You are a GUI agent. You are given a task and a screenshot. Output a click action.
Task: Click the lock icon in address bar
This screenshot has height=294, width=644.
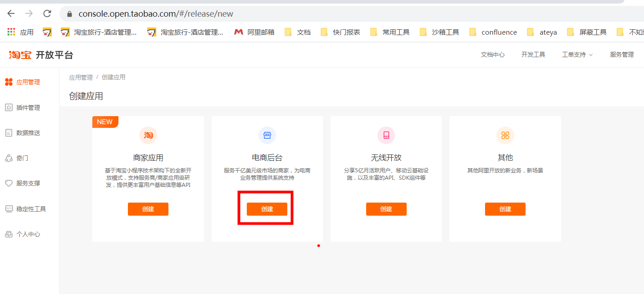click(69, 14)
